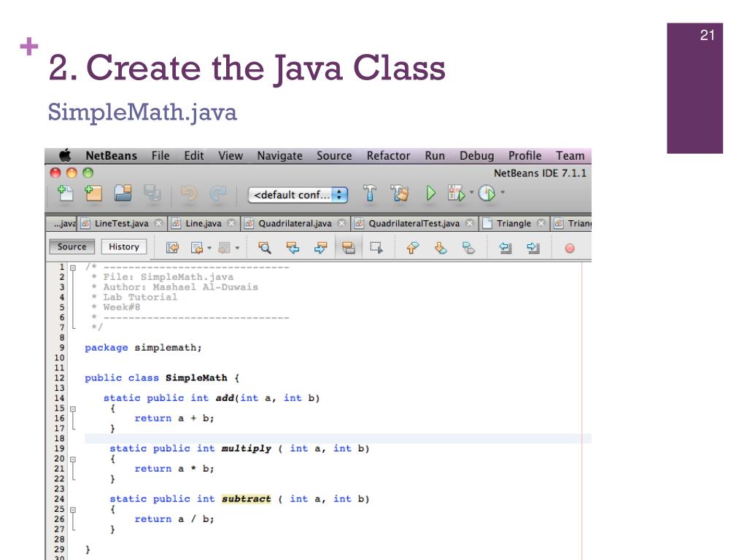Toggle Rectangular Selection mode icon
The height and width of the screenshot is (560, 747).
point(376,248)
